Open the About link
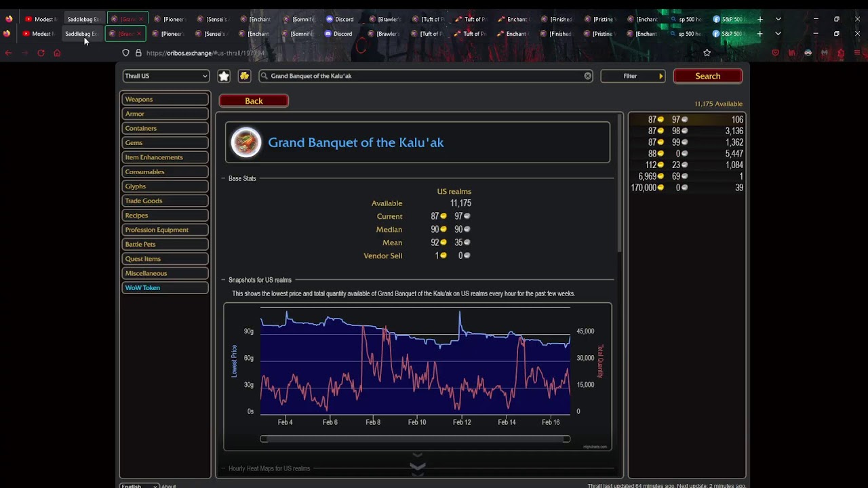The height and width of the screenshot is (488, 868). coord(169,486)
